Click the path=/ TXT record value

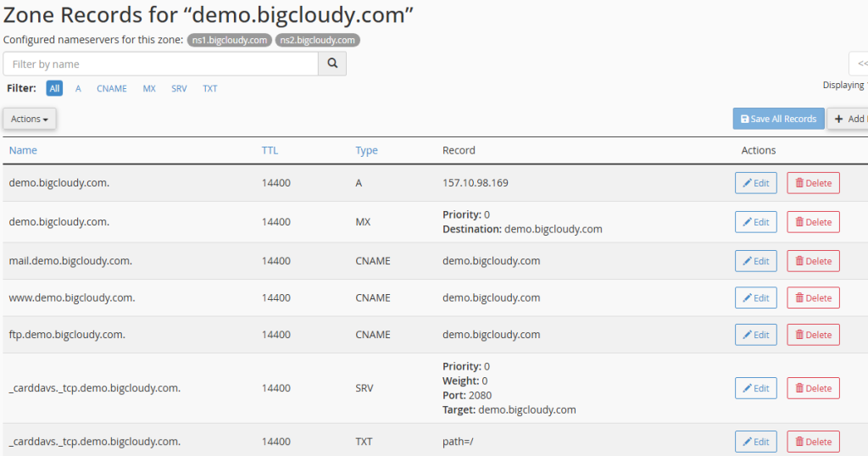pos(458,442)
